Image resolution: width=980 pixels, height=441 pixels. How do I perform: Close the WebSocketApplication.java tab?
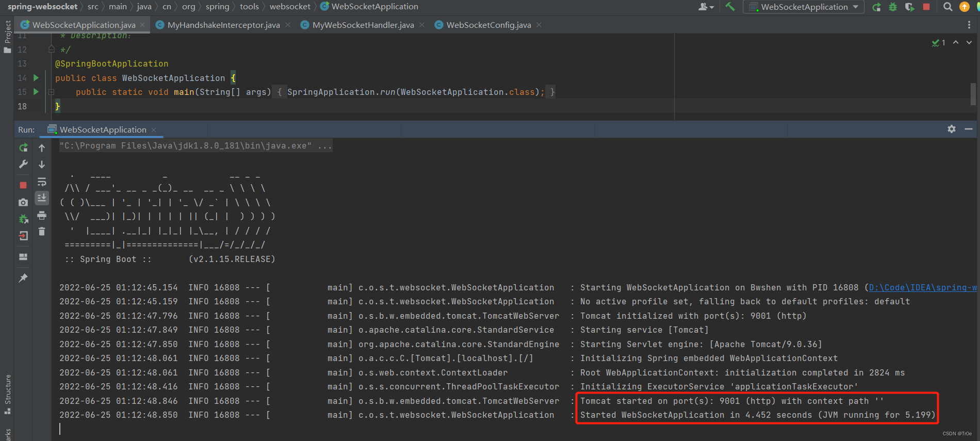(143, 25)
